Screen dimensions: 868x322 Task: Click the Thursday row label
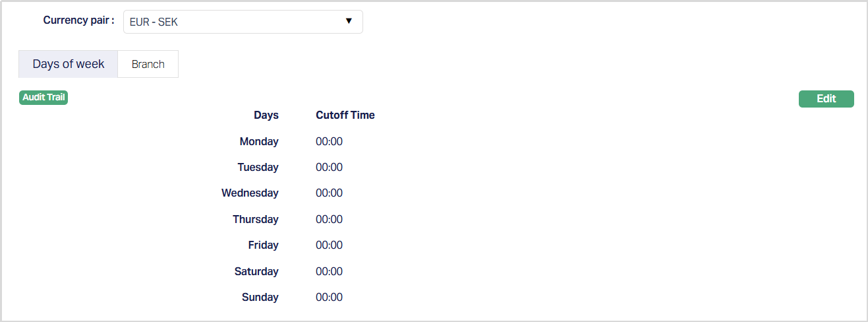256,219
